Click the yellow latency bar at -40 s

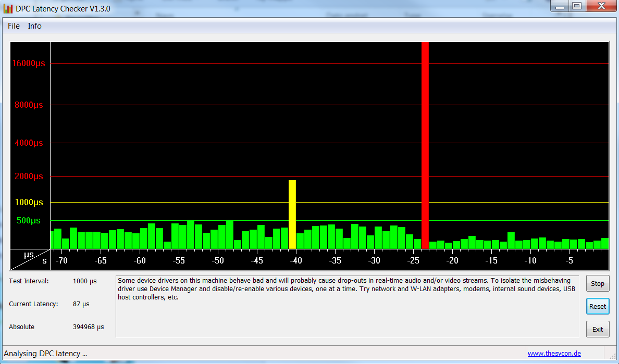point(292,215)
